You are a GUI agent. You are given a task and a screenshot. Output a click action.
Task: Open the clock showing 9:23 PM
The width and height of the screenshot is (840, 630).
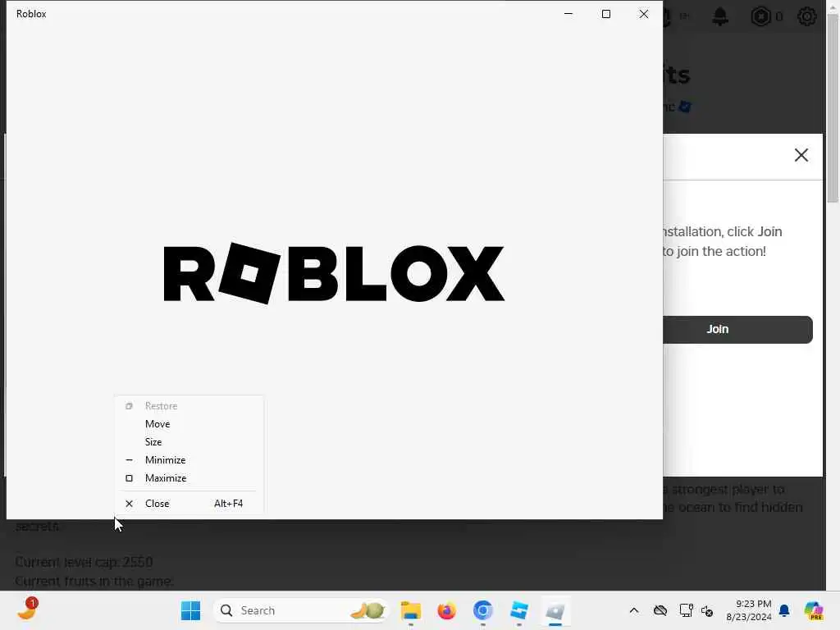[x=748, y=610]
